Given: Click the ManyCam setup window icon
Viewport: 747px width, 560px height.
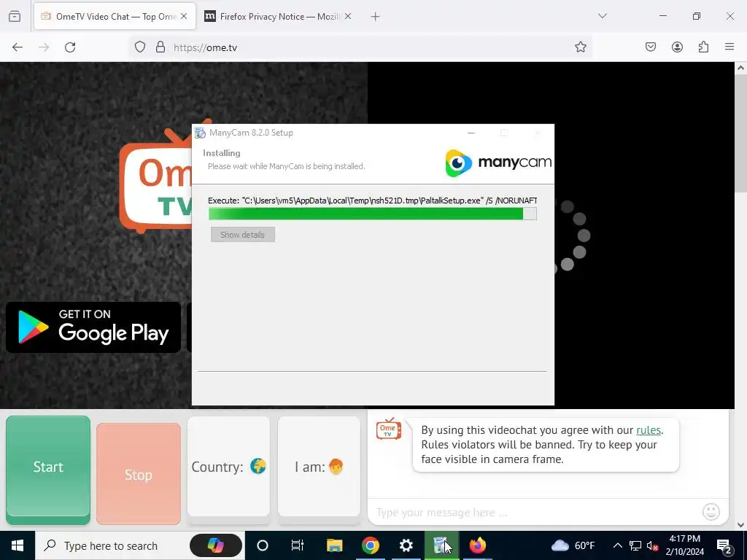Looking at the screenshot, I should pyautogui.click(x=200, y=133).
